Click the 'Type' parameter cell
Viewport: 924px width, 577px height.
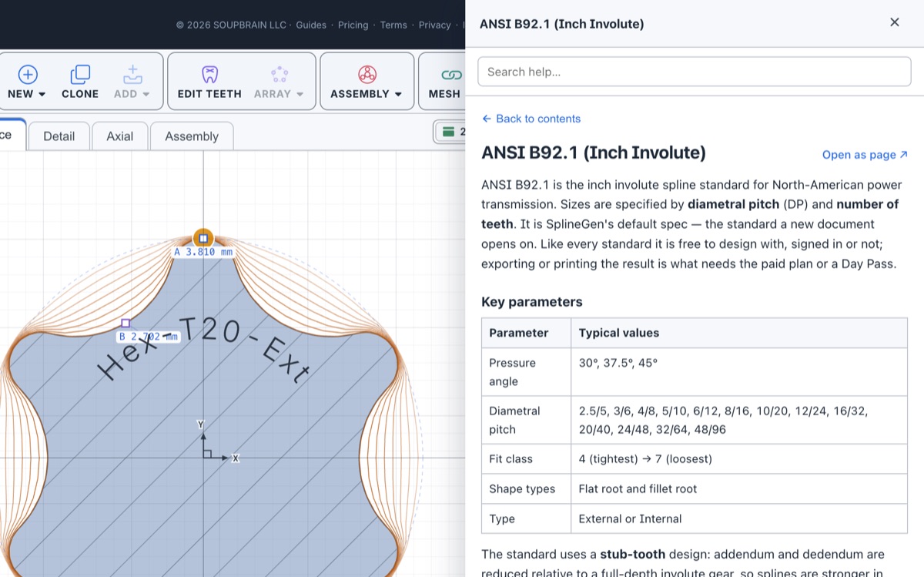pyautogui.click(x=527, y=518)
